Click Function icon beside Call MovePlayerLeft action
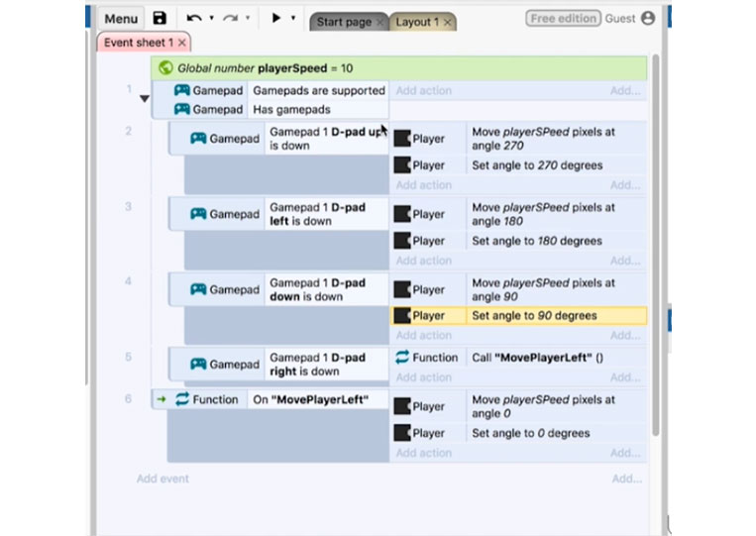 pos(402,358)
